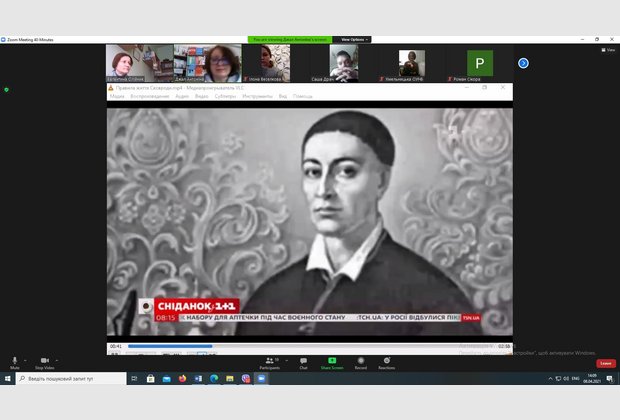Open video options arrow beside Stop Video

pyautogui.click(x=57, y=360)
